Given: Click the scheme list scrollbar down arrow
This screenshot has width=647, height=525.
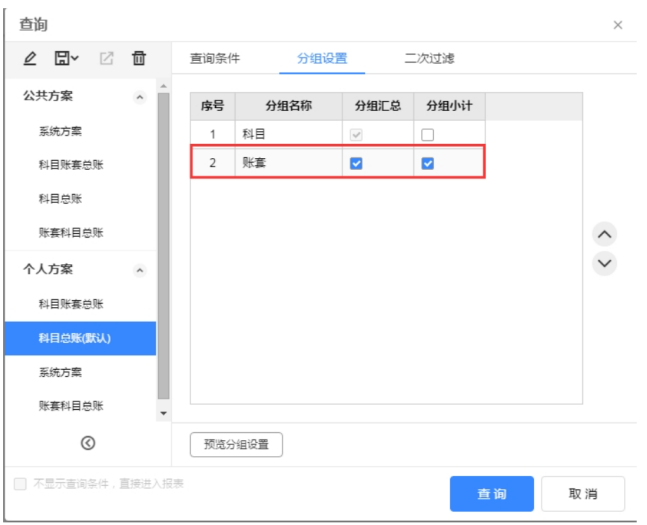Looking at the screenshot, I should 164,413.
